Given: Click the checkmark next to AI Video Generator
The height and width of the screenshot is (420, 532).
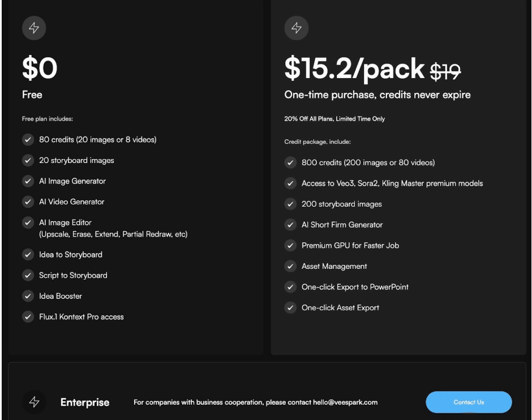Looking at the screenshot, I should tap(28, 202).
